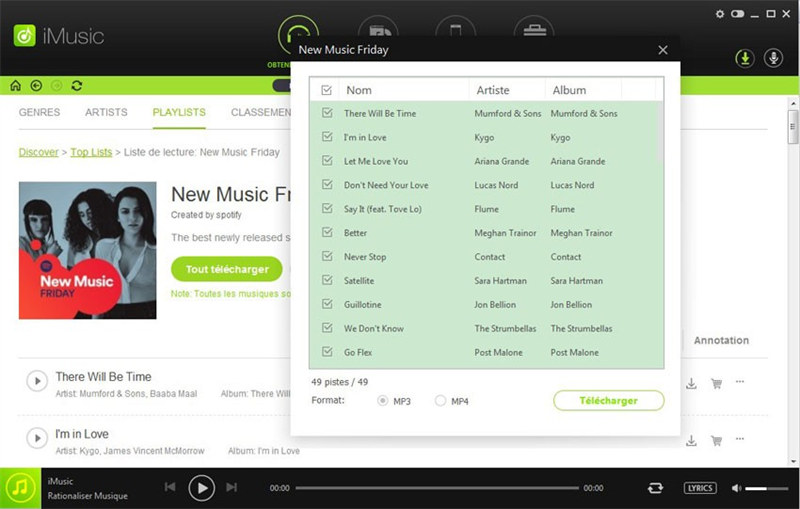Image resolution: width=800 pixels, height=509 pixels.
Task: Toggle the repeat mode icon
Action: pyautogui.click(x=655, y=488)
